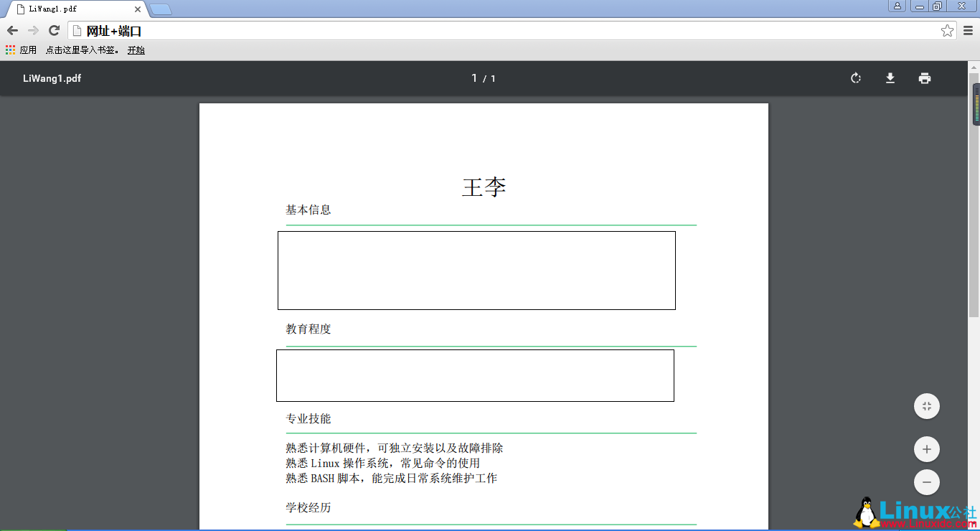
Task: Focus the address bar URL field
Action: [502, 31]
